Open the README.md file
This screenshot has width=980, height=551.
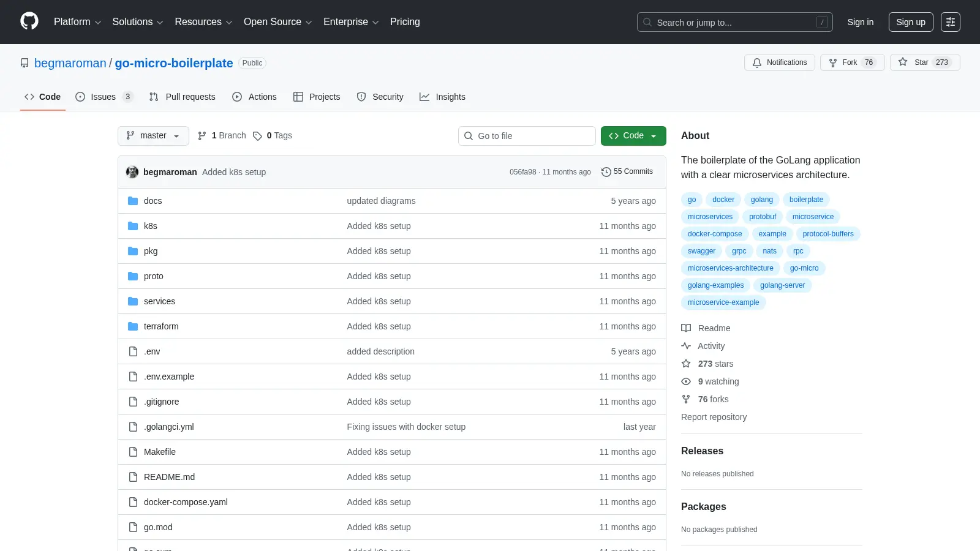coord(169,477)
